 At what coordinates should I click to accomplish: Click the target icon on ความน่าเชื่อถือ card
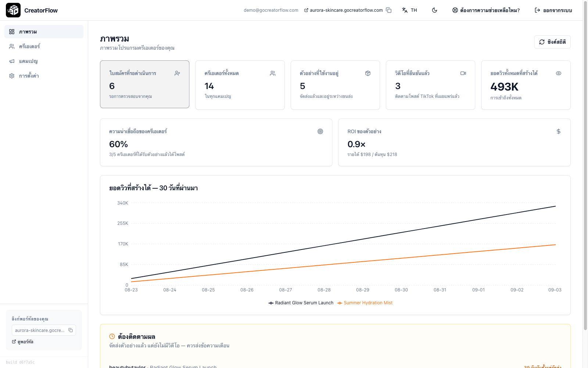320,131
